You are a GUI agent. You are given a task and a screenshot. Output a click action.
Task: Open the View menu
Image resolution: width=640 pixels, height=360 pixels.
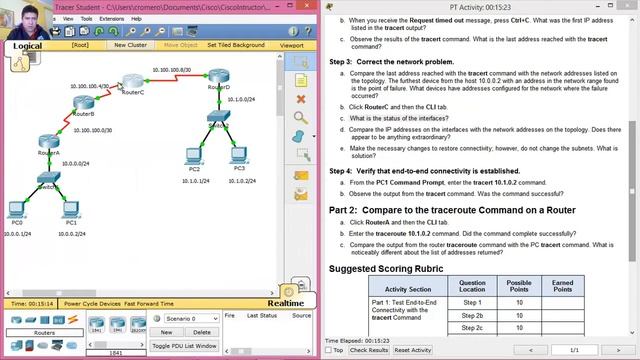[68, 19]
